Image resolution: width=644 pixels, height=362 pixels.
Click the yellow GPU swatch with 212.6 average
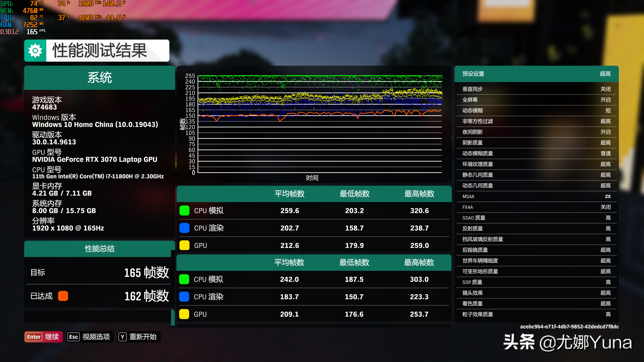point(184,245)
